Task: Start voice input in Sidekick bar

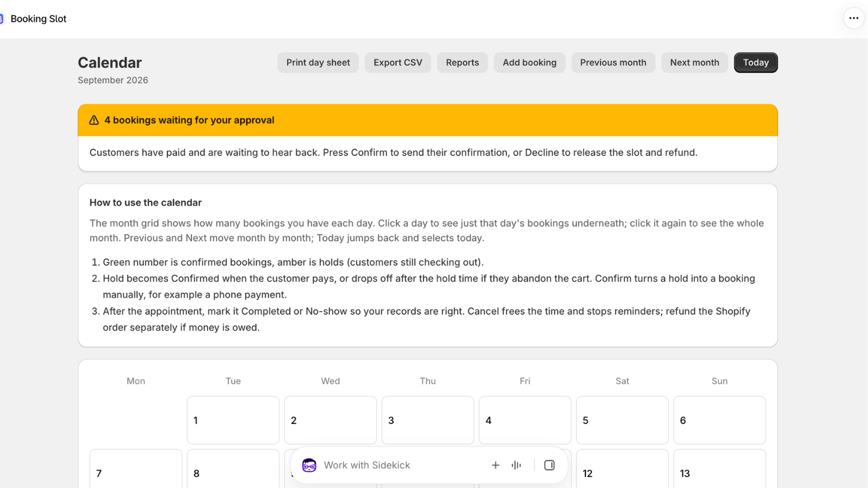Action: [x=516, y=465]
